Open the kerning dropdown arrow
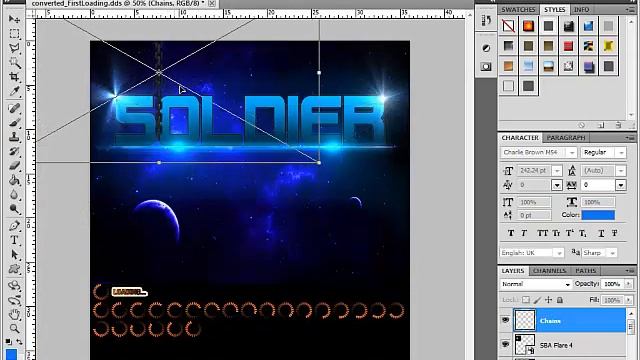The image size is (640, 360). coord(557,185)
